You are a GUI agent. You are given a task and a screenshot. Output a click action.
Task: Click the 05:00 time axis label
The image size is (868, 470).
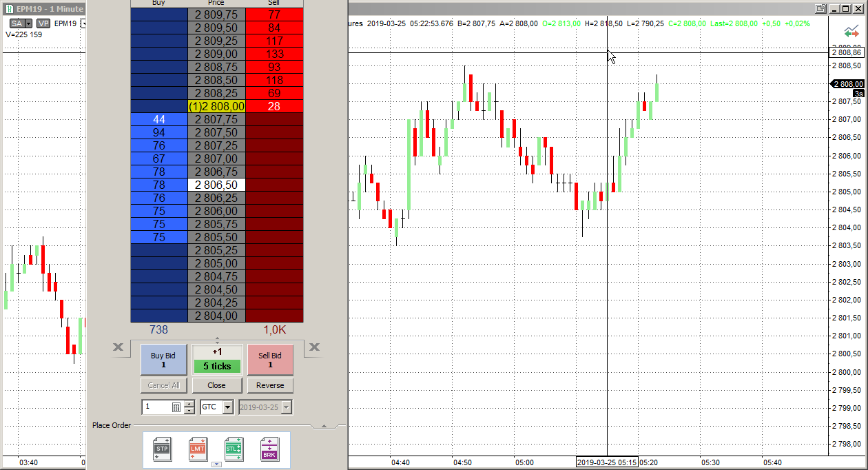524,462
